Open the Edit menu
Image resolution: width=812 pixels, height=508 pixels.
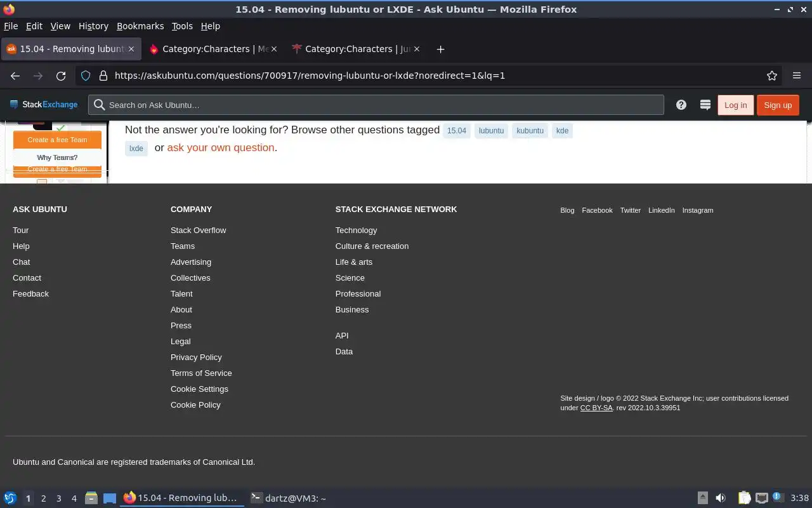click(x=34, y=26)
